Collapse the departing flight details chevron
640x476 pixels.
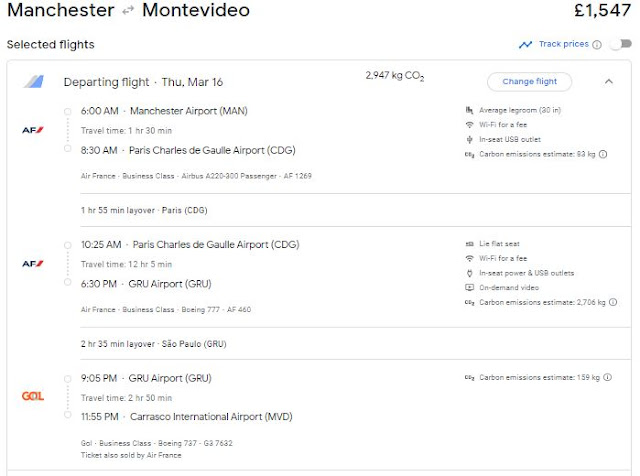(x=609, y=82)
